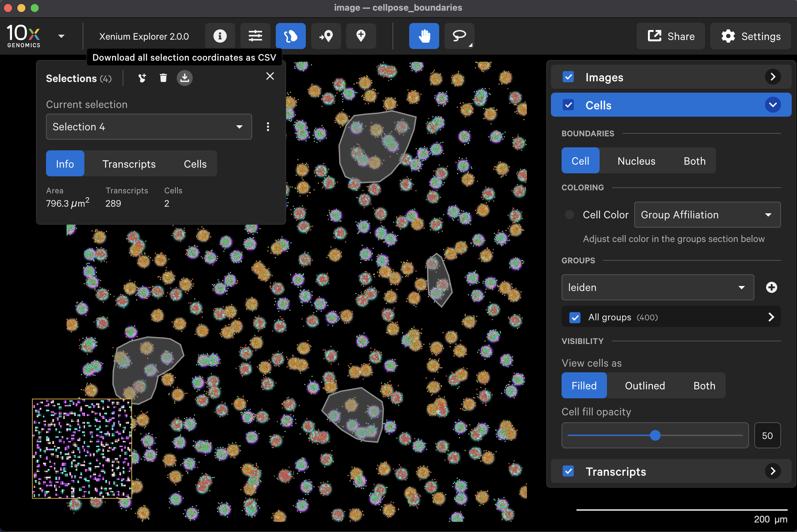Open the Group Affiliation coloring dropdown
797x532 pixels.
point(707,215)
